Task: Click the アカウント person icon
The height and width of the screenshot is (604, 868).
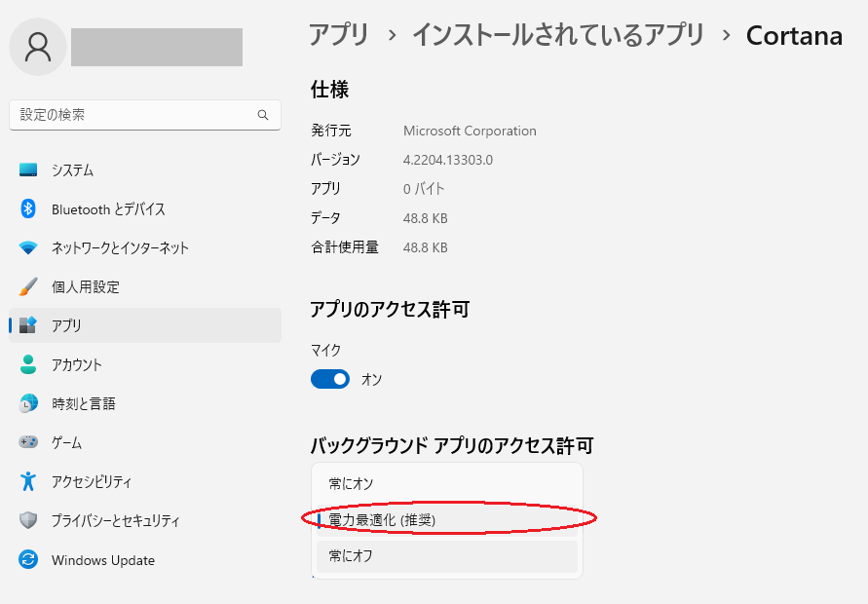Action: [x=28, y=364]
